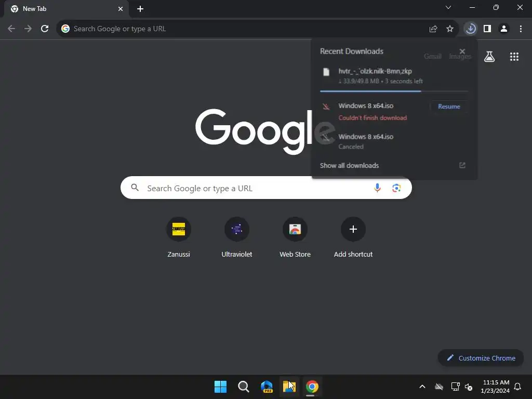
Task: Click the Google icon in address bar
Action: [65, 29]
